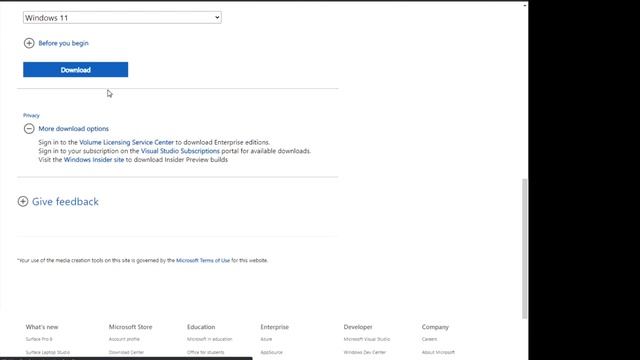Visit the Windows Insider site link
The width and height of the screenshot is (640, 360).
pos(94,160)
